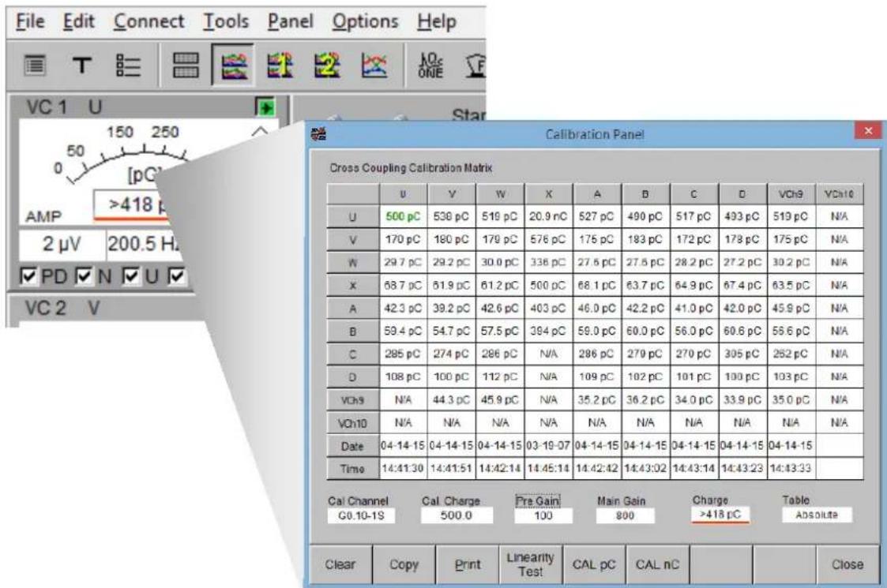This screenshot has height=588, width=887.
Task: Open the Options menu
Action: (365, 21)
